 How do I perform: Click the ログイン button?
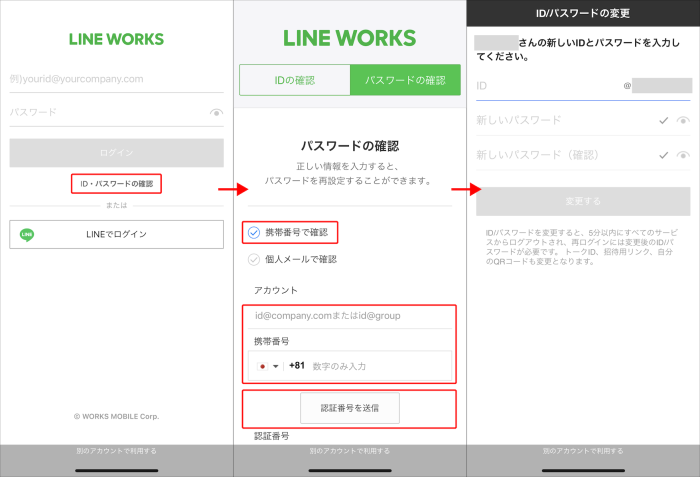[x=117, y=153]
